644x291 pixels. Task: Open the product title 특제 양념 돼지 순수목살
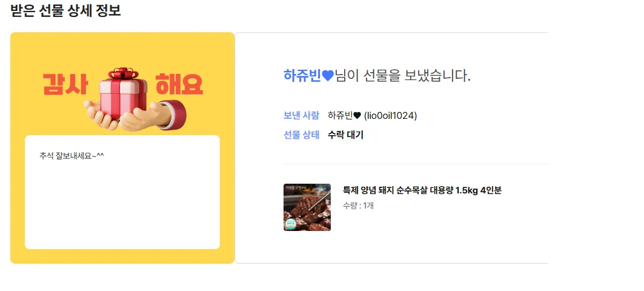point(422,190)
